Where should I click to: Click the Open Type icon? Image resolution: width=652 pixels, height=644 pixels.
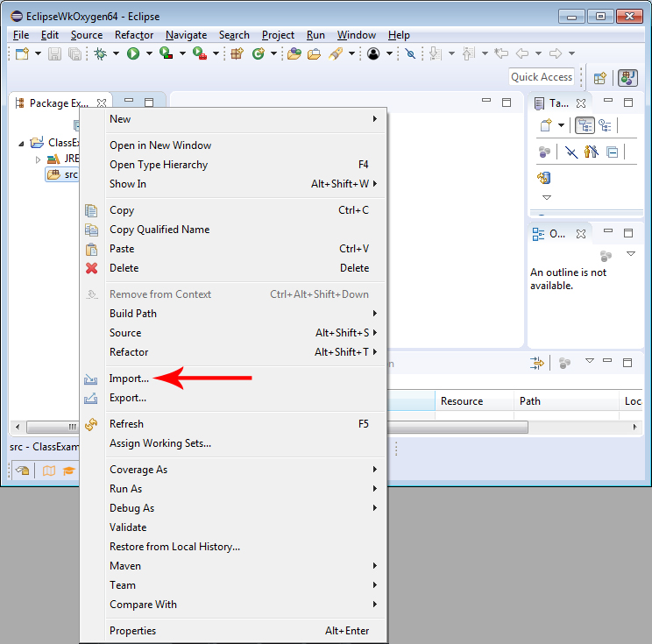(294, 53)
